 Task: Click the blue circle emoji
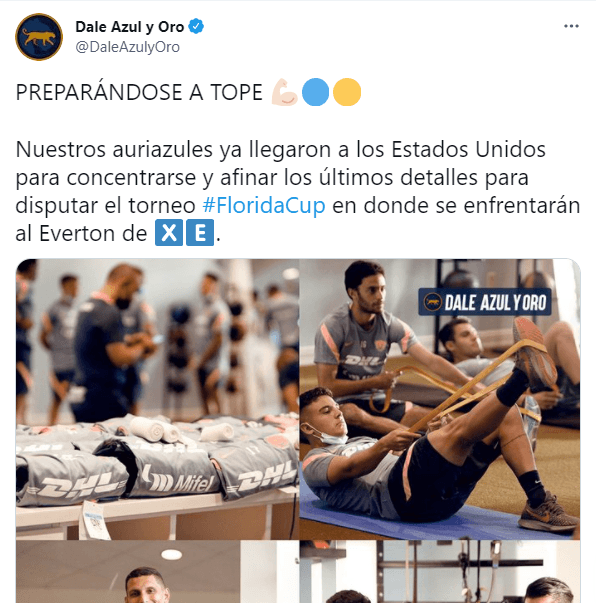coord(315,92)
